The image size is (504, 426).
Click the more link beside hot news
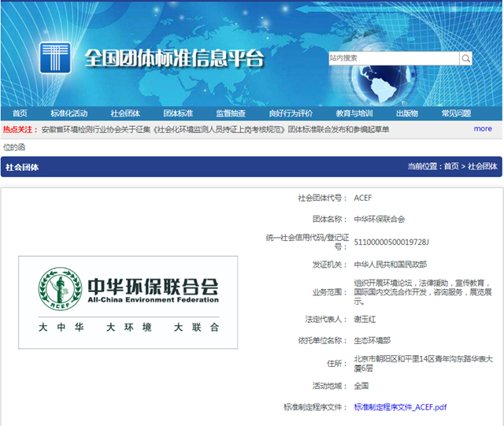483,128
